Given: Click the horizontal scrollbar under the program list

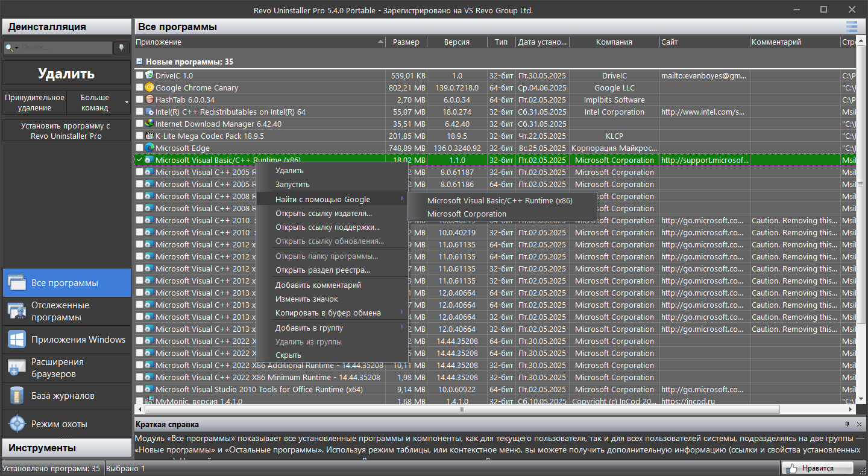Looking at the screenshot, I should [462, 409].
